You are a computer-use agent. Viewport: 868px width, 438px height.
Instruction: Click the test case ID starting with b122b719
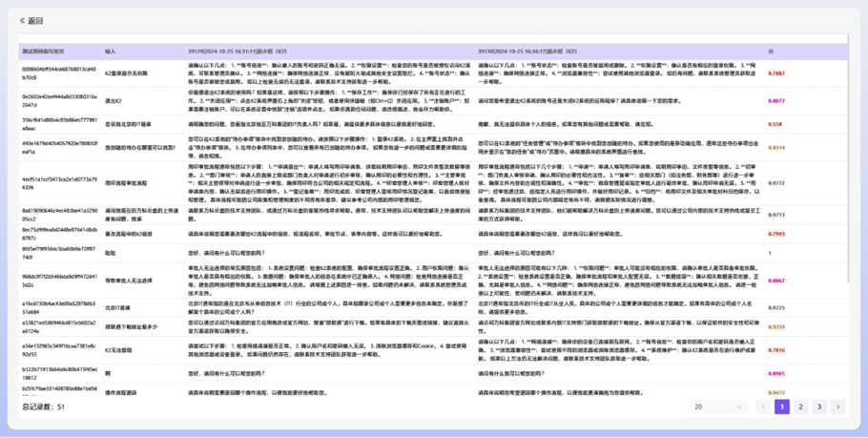59,373
